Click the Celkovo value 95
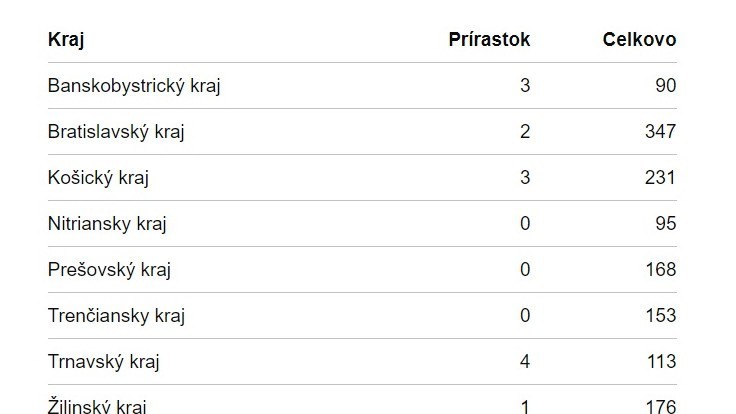Viewport: 736px width, 414px height. tap(665, 224)
